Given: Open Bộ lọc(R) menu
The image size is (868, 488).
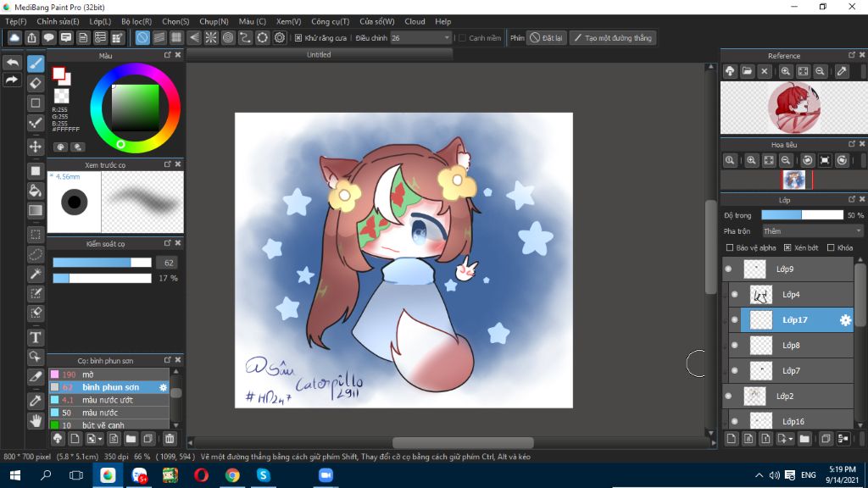Looking at the screenshot, I should click(136, 21).
